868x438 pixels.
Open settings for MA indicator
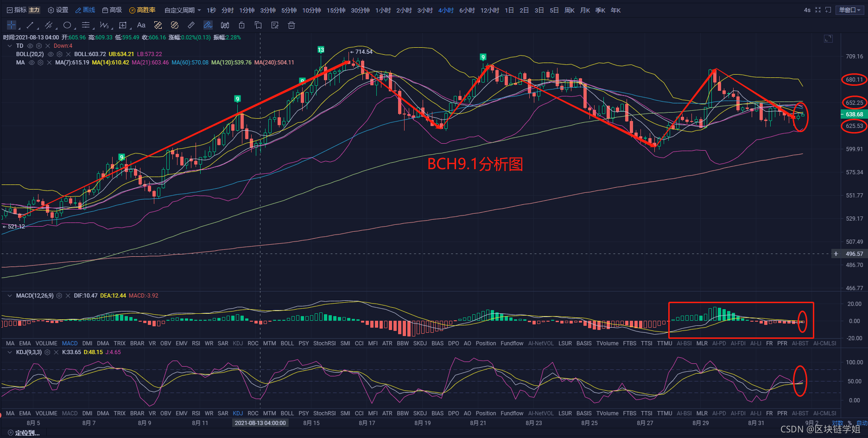point(40,63)
